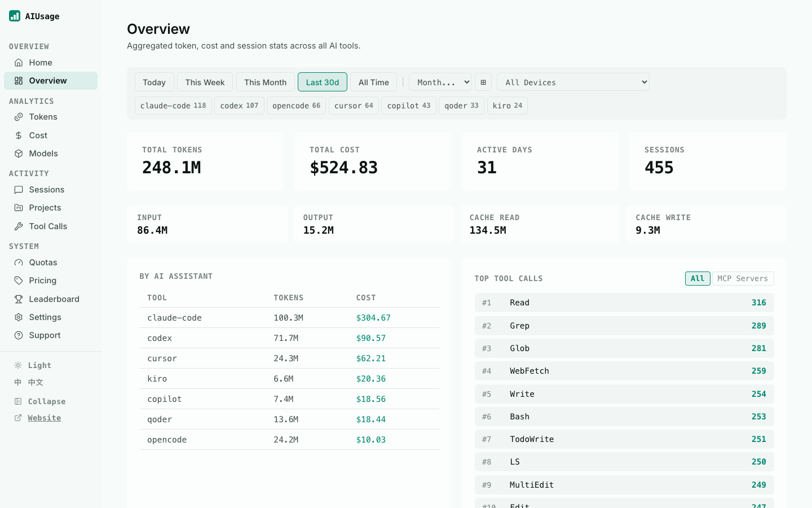
Task: Click the codex row in assistant table
Action: [x=289, y=338]
